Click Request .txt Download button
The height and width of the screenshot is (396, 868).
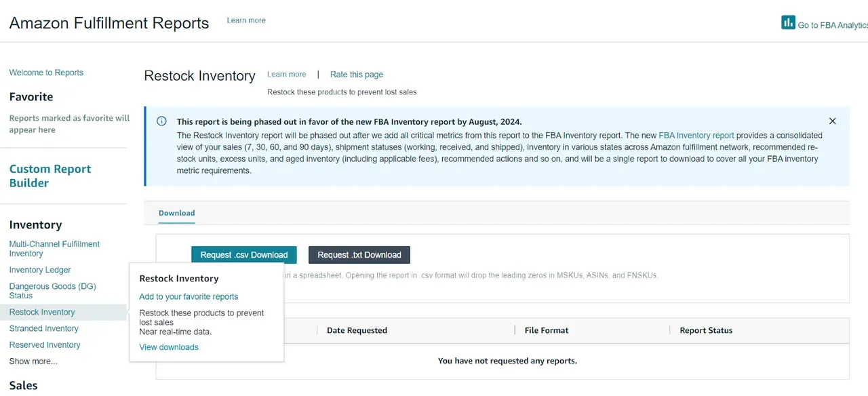coord(359,255)
